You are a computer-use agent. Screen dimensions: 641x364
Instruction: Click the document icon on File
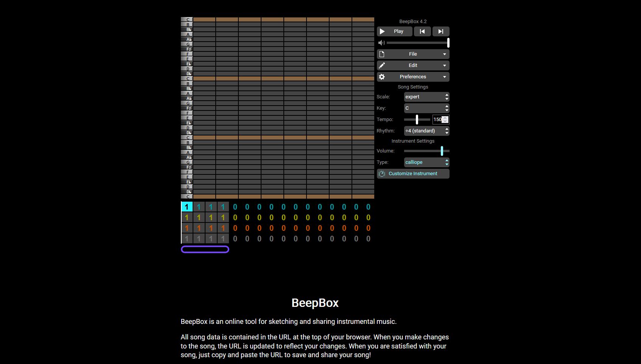(382, 54)
